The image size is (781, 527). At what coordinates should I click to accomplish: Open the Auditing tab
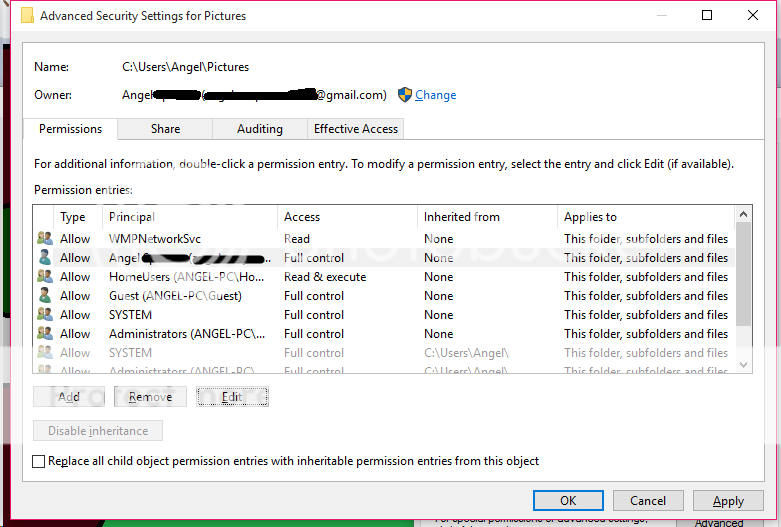coord(259,129)
